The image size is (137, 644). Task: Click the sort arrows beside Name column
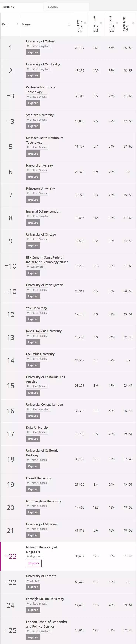pos(69,24)
